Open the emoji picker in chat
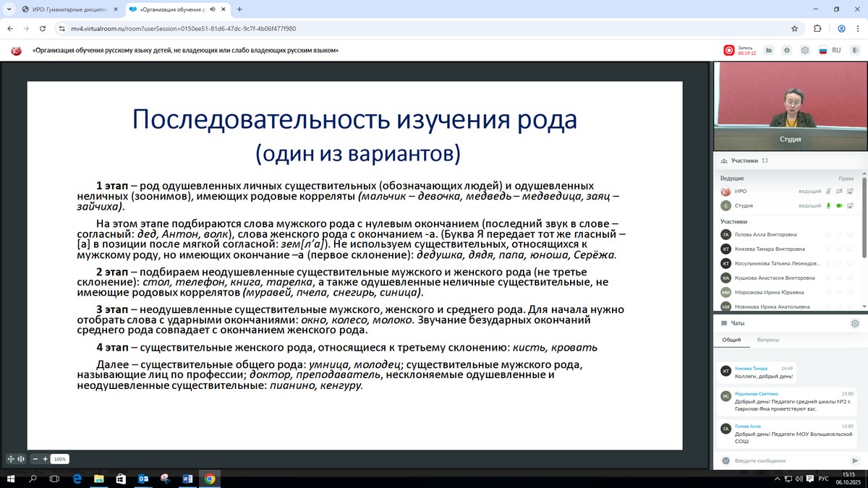 [x=726, y=461]
